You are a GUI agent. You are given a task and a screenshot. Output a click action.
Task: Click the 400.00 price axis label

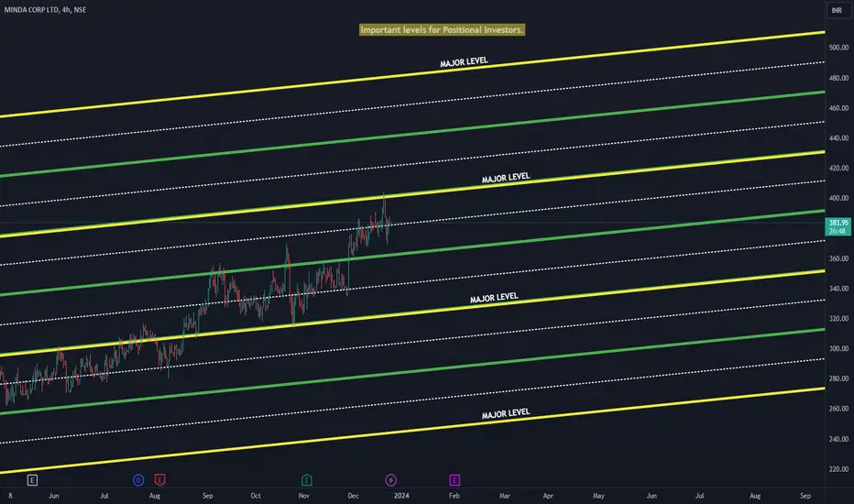tap(838, 198)
